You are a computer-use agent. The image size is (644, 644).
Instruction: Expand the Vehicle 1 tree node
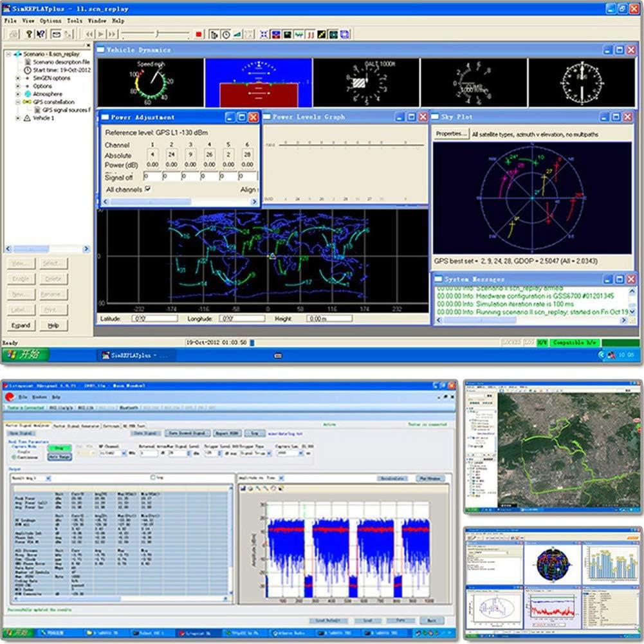[x=18, y=118]
